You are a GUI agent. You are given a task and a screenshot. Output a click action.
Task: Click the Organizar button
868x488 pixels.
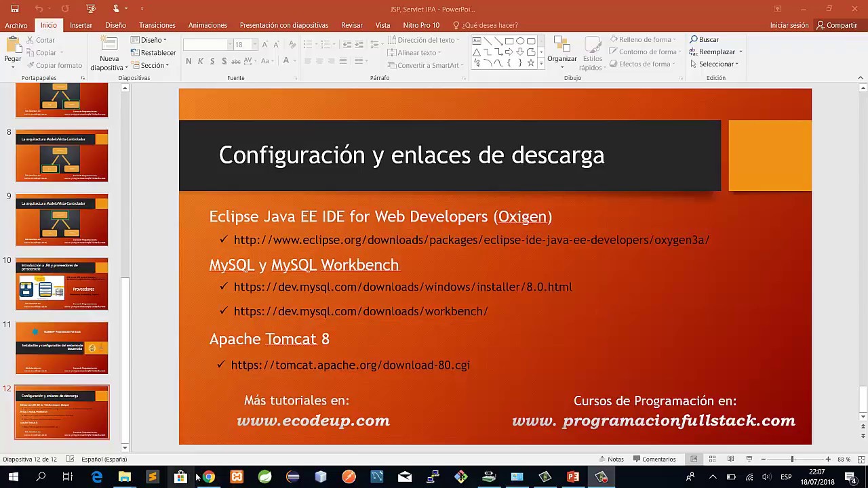point(562,51)
